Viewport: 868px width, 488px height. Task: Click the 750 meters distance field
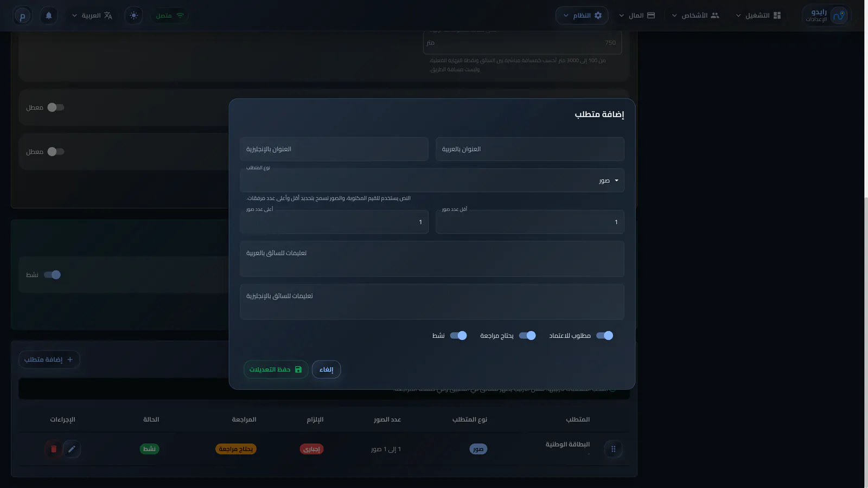click(x=522, y=43)
